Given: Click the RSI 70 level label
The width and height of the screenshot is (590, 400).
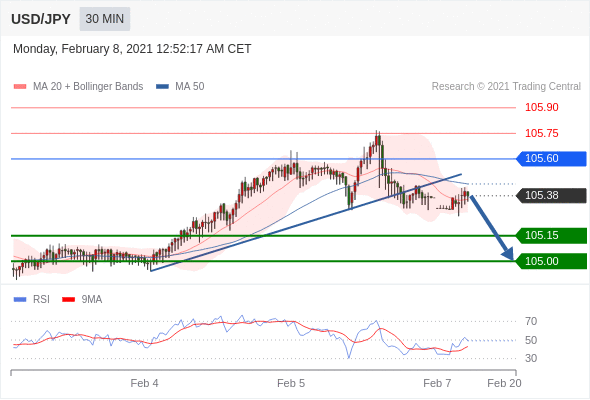Looking at the screenshot, I should coord(531,321).
